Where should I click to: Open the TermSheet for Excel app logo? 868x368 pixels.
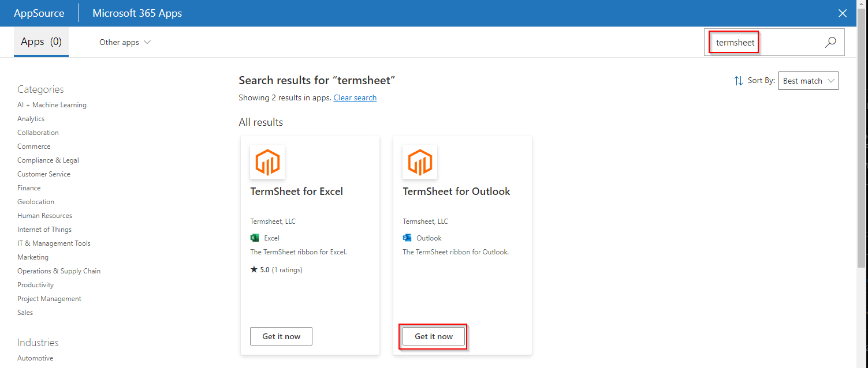[267, 162]
